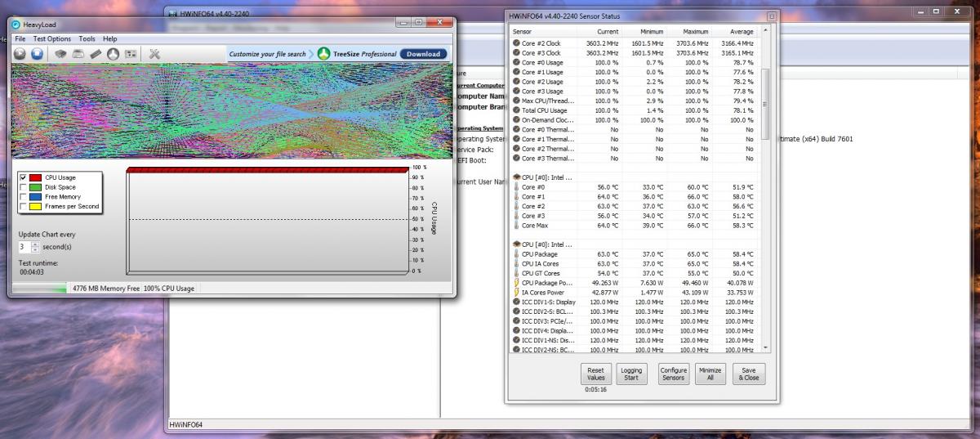Click the "4776 MB Memory Free" status text
The width and height of the screenshot is (980, 439).
click(105, 289)
